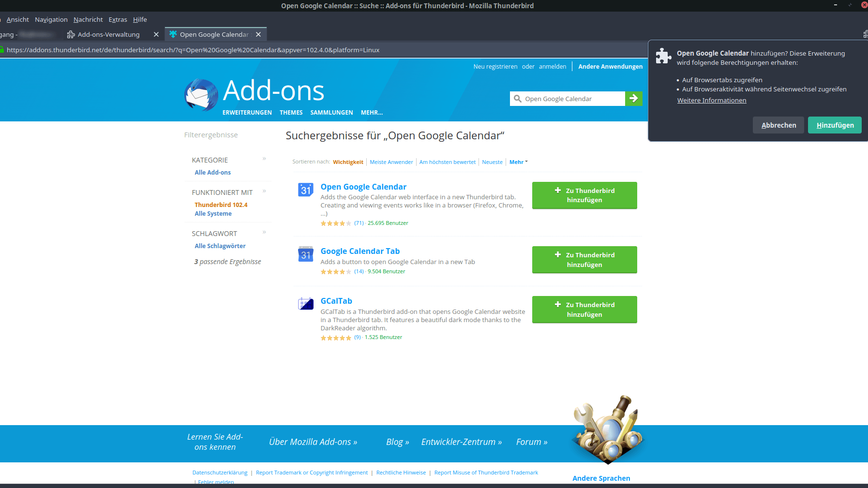This screenshot has width=868, height=488.
Task: Open the Hilfe menu
Action: point(140,19)
